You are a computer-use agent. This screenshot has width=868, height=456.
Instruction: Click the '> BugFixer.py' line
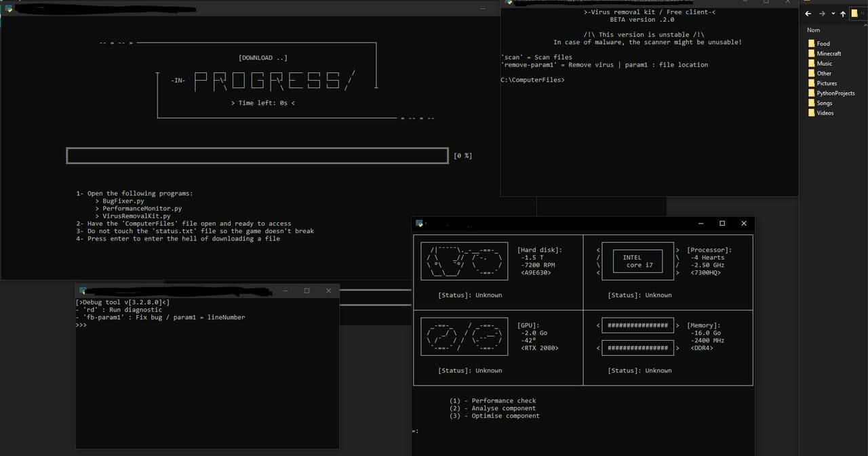[120, 201]
